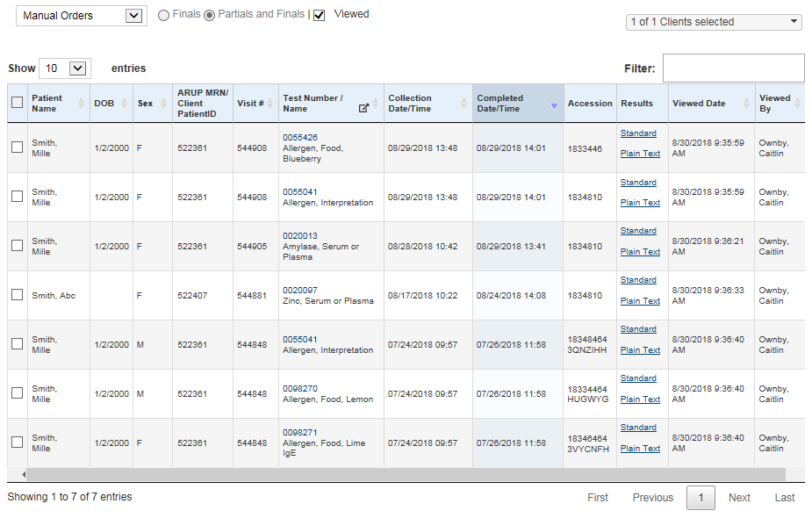Open the 1 of 1 Clients selected dropdown
This screenshot has width=812, height=518.
pyautogui.click(x=714, y=22)
